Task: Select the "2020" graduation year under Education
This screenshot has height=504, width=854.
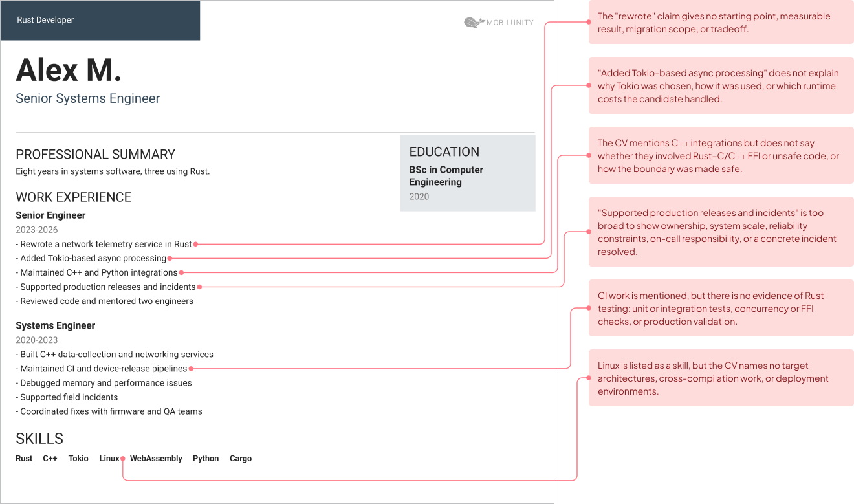Action: 419,197
